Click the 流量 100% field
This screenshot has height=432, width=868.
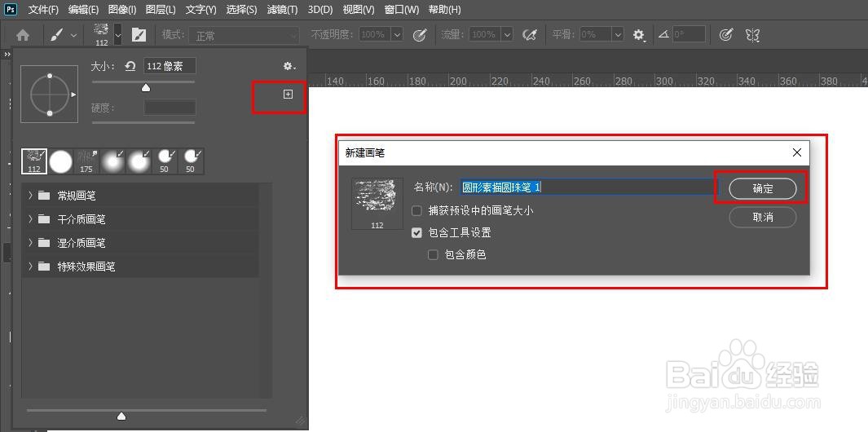484,34
